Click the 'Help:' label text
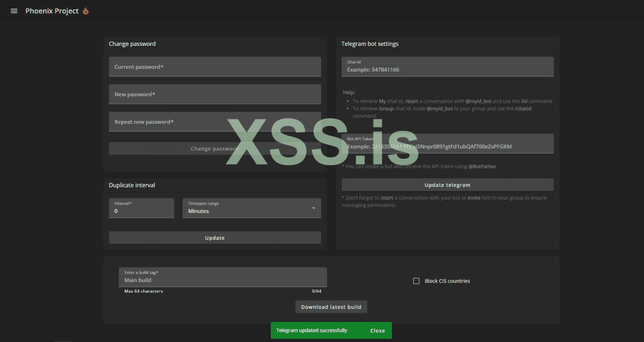Viewport: 644px width, 342px height. [x=349, y=93]
